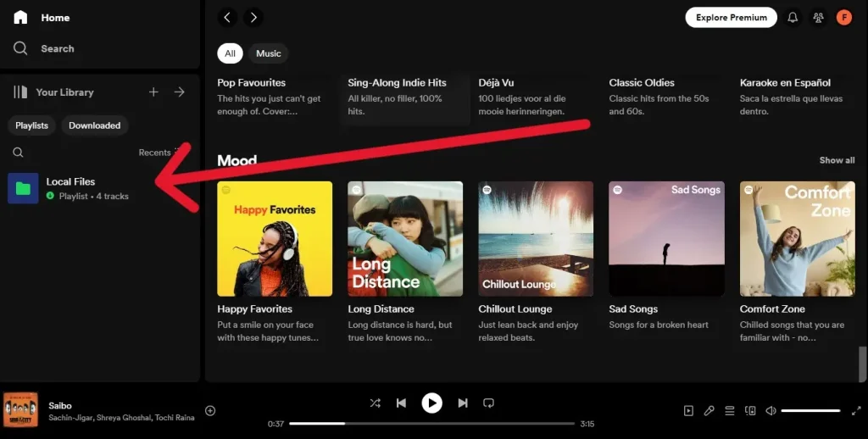Click the Play button
The height and width of the screenshot is (439, 868).
431,403
